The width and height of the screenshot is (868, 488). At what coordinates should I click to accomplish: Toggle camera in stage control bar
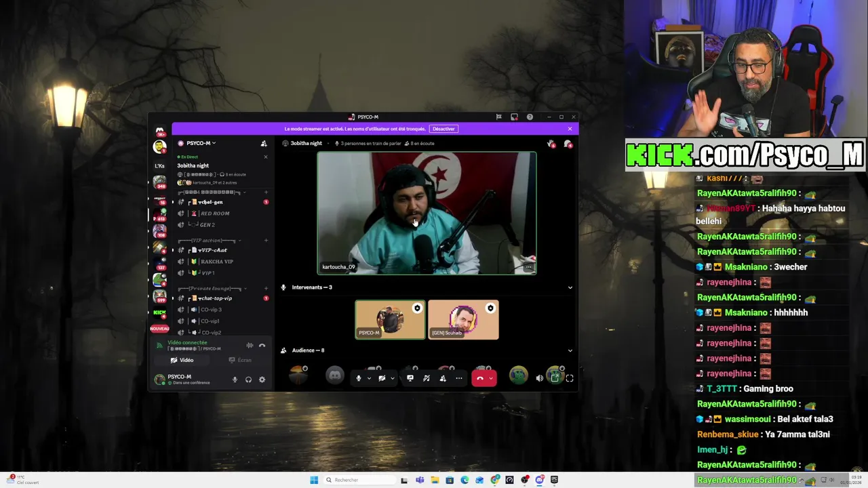[x=382, y=378]
